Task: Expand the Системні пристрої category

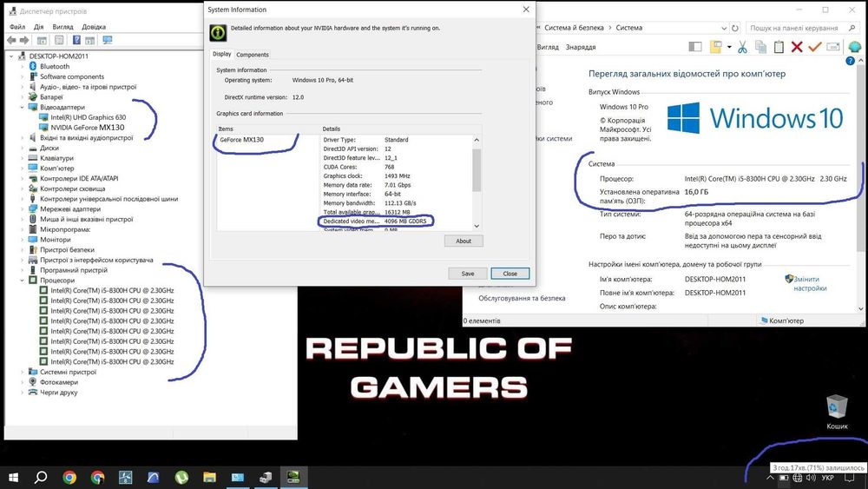Action: tap(23, 372)
